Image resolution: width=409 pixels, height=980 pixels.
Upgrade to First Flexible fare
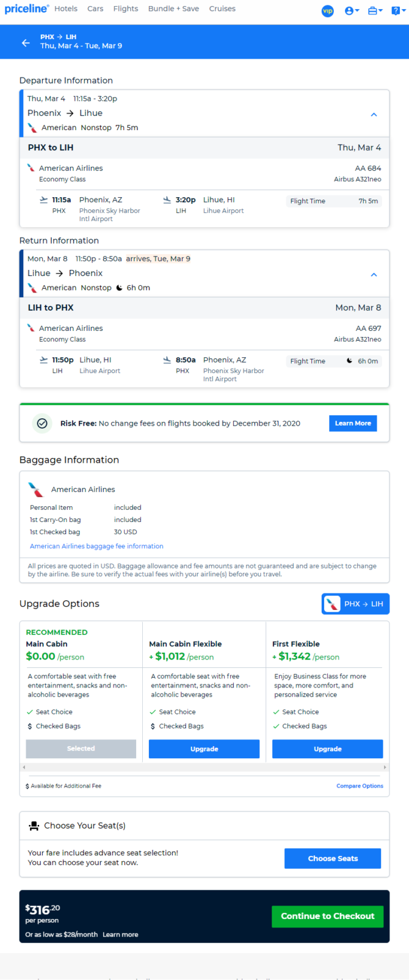pyautogui.click(x=327, y=749)
